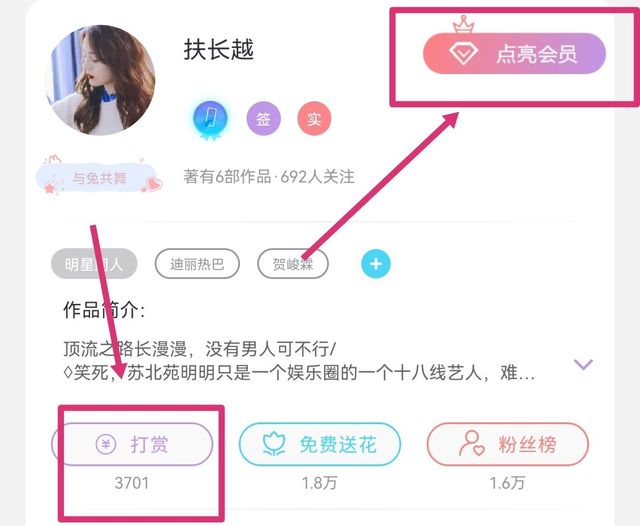Tap the 与兔共舞 decorative title badge
Image resolution: width=640 pixels, height=526 pixels.
click(99, 177)
